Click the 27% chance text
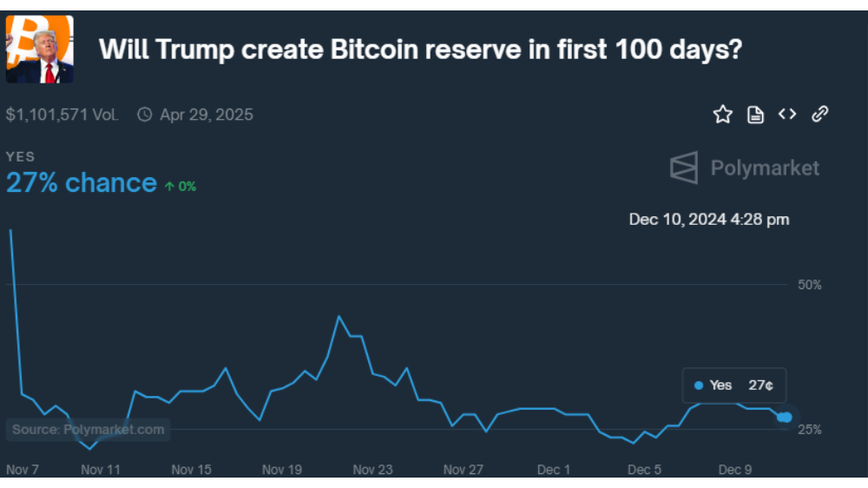This screenshot has width=868, height=488. click(x=82, y=183)
